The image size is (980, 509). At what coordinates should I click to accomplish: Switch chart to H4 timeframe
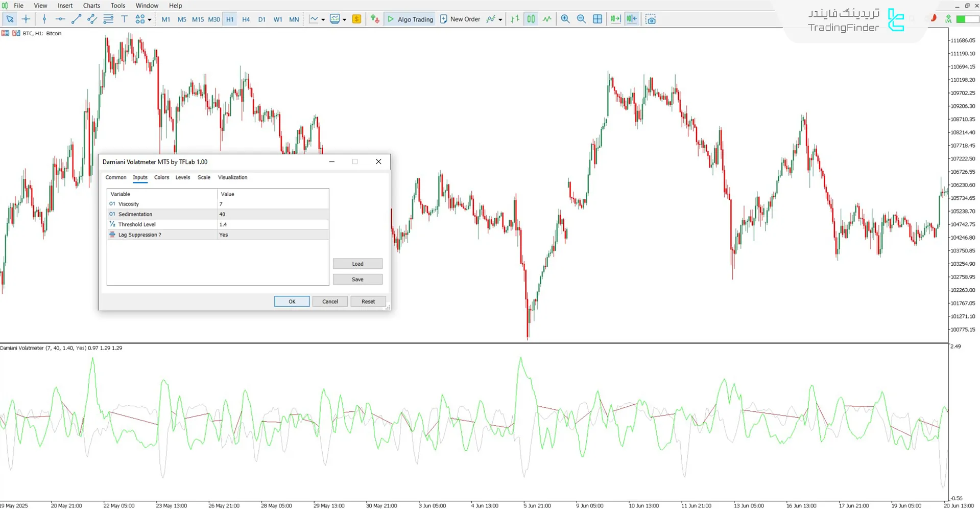click(x=246, y=19)
